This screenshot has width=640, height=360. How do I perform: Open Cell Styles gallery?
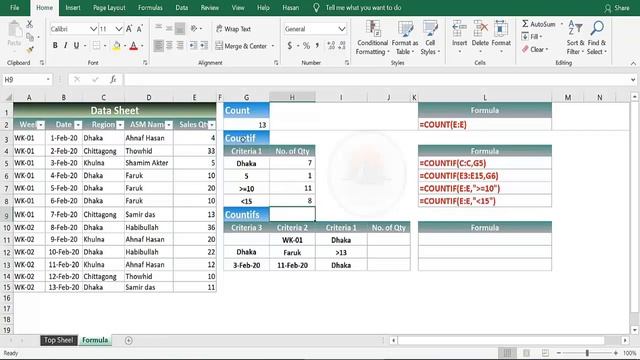tap(430, 38)
